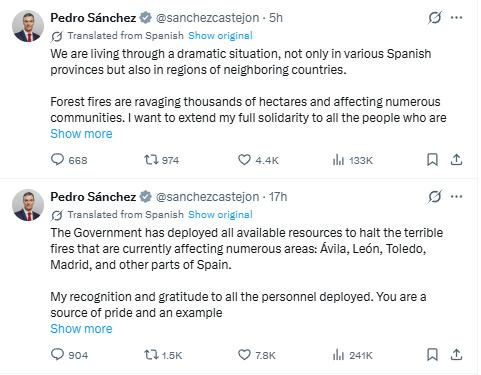This screenshot has width=481, height=375.
Task: Bookmark the 5h forest fires post
Action: [432, 160]
